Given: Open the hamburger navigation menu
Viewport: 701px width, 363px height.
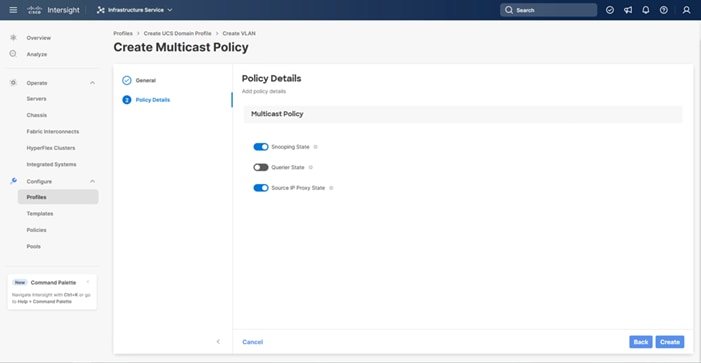Looking at the screenshot, I should click(13, 10).
